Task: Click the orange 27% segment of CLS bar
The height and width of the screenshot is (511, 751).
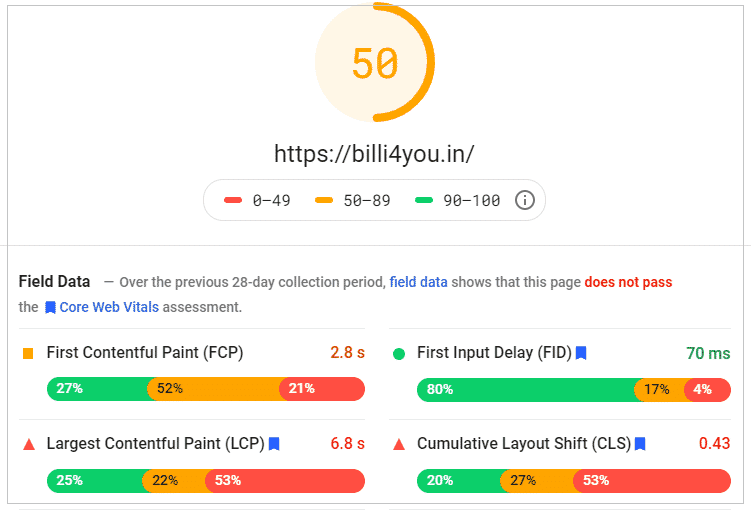Action: pyautogui.click(x=539, y=481)
